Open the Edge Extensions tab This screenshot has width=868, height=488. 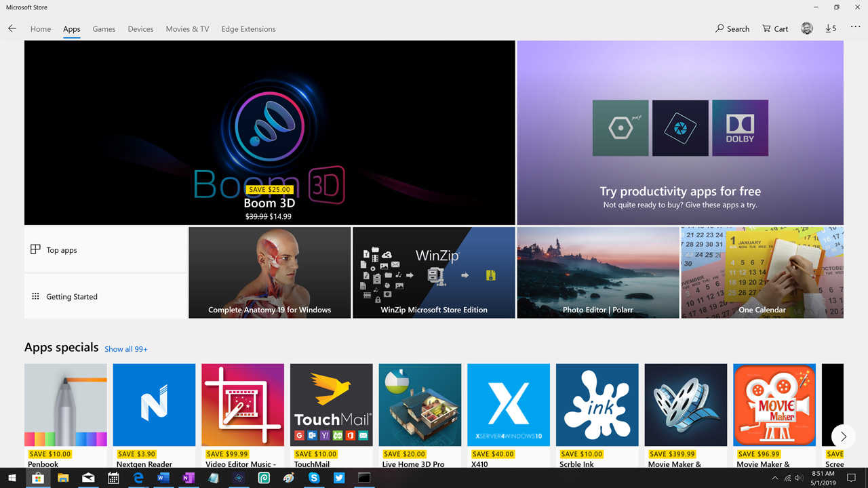248,29
